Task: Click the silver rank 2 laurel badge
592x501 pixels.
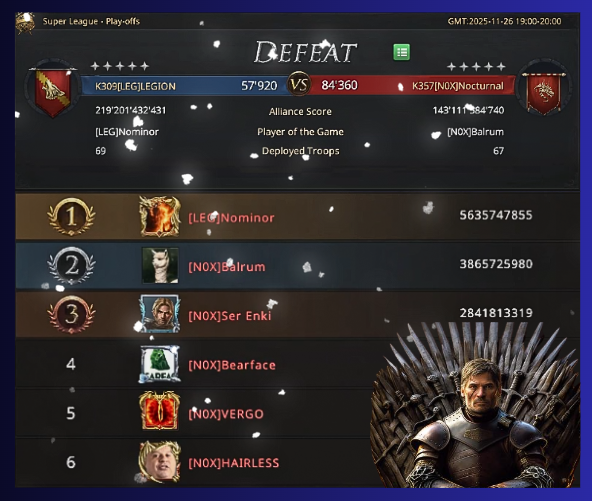Action: tap(71, 265)
